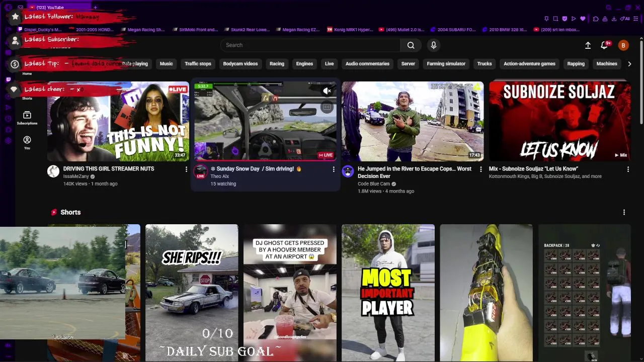This screenshot has height=362, width=644.
Task: Open the 2001-2005 HOND bookmark
Action: [x=91, y=30]
